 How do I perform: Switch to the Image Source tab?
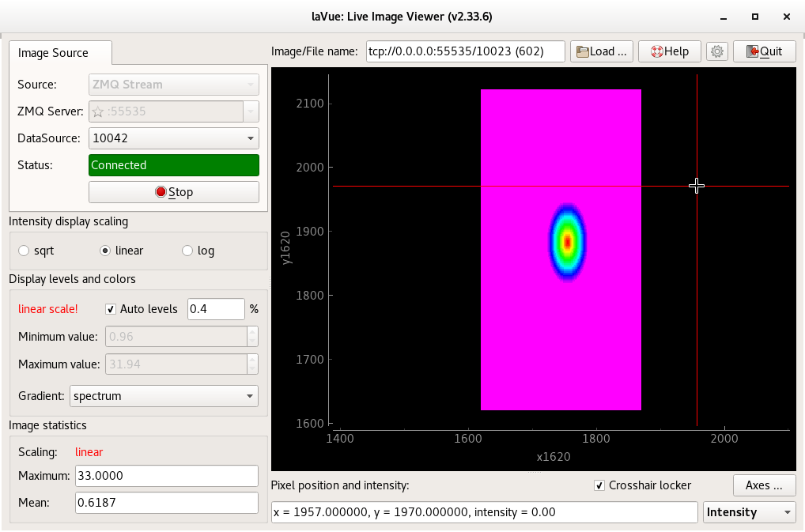coord(54,53)
